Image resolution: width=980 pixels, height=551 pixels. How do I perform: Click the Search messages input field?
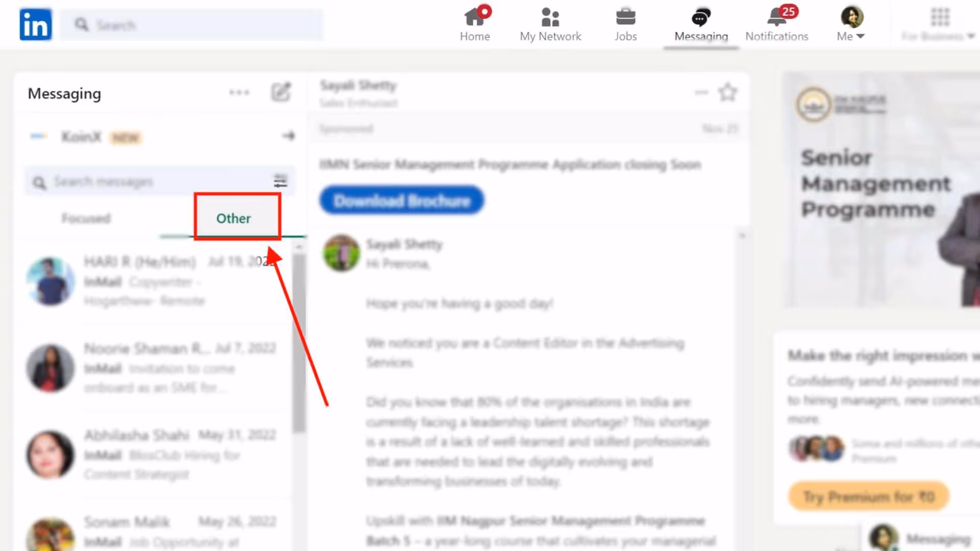[128, 181]
